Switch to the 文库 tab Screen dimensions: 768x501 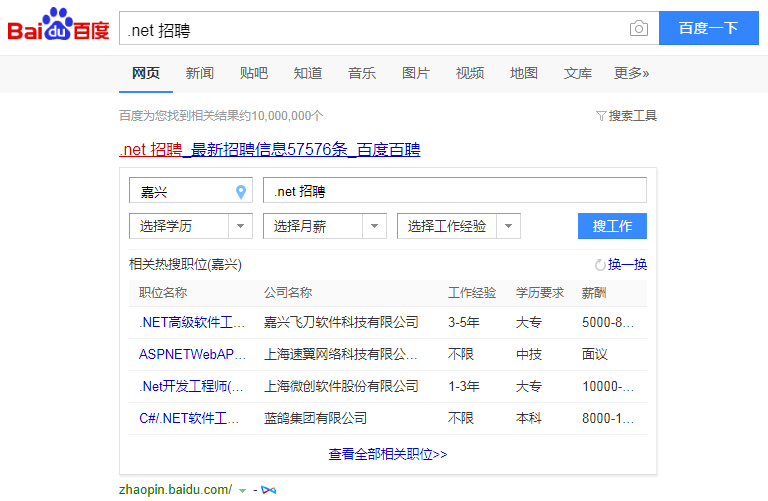577,73
